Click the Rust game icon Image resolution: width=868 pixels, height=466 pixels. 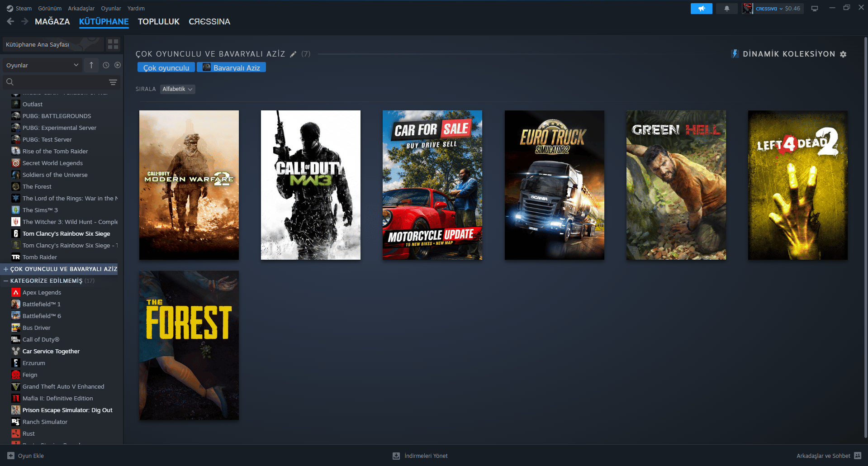click(16, 433)
